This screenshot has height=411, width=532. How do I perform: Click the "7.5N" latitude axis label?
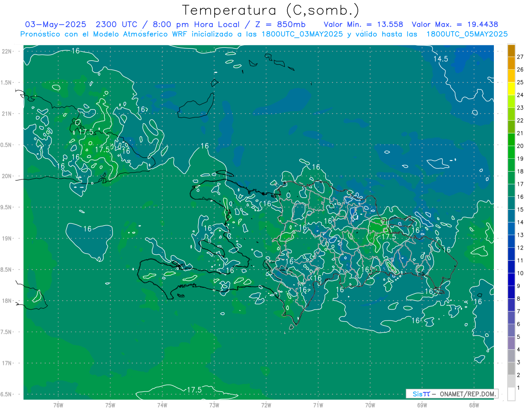(x=7, y=332)
